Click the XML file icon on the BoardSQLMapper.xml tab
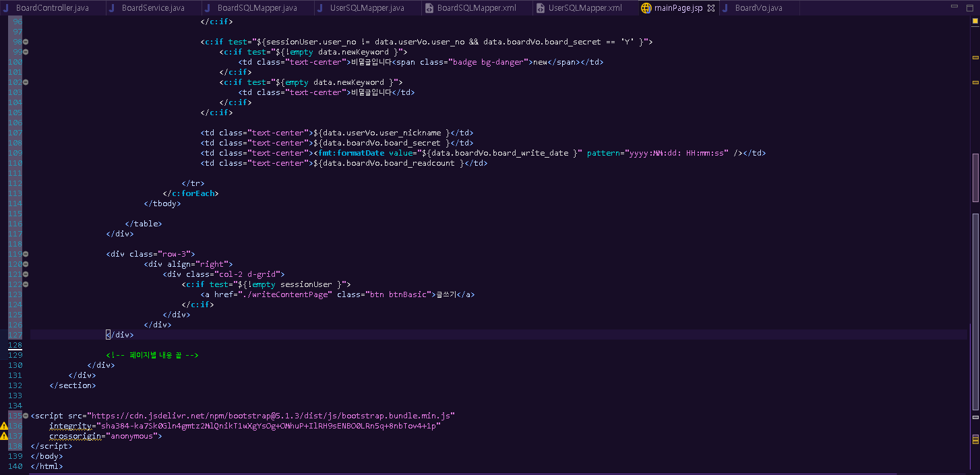 (429, 8)
